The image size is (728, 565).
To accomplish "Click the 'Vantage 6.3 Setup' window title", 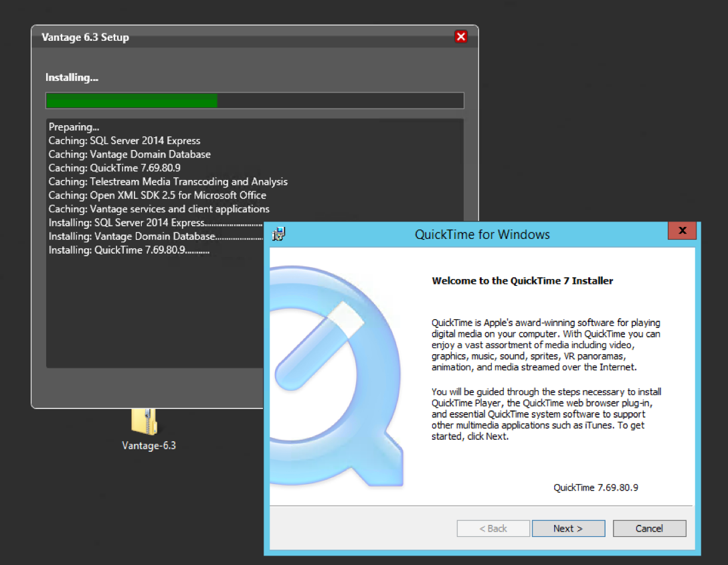I will pos(86,37).
